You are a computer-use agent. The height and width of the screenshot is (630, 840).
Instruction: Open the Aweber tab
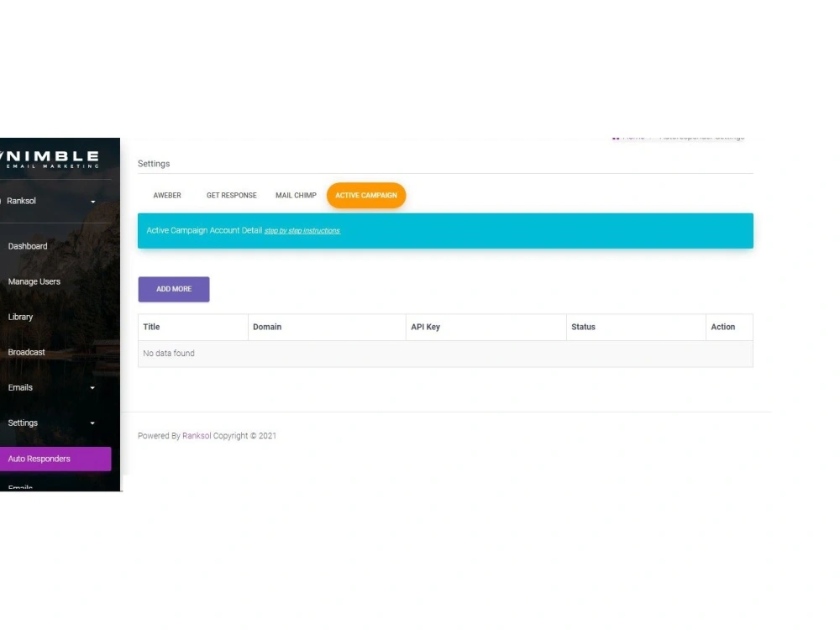point(167,196)
